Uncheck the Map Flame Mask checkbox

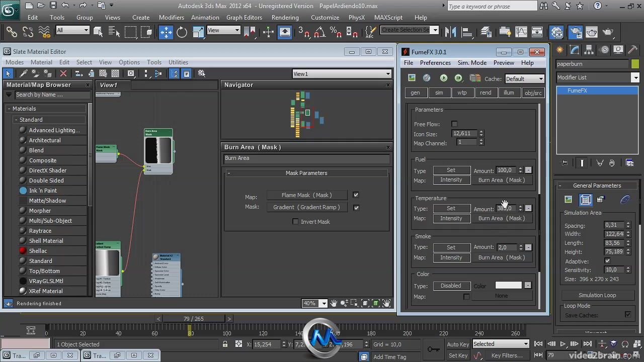356,195
